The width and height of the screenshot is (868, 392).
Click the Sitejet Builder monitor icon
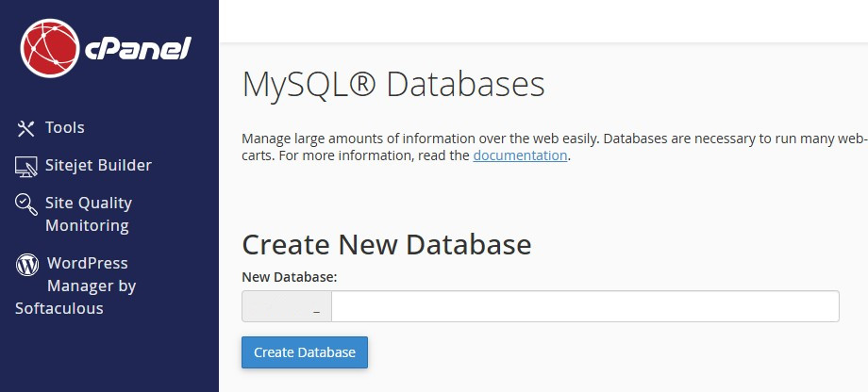26,167
